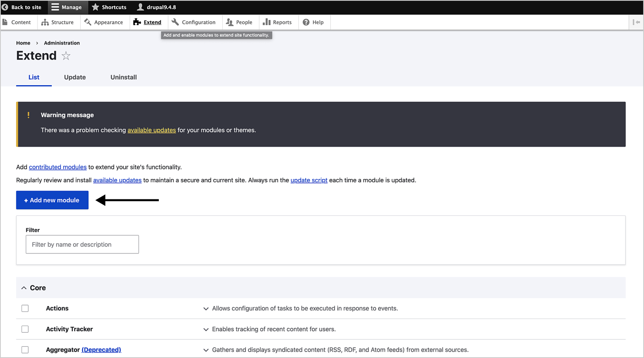Tick the Aggregator module checkbox

tap(25, 350)
